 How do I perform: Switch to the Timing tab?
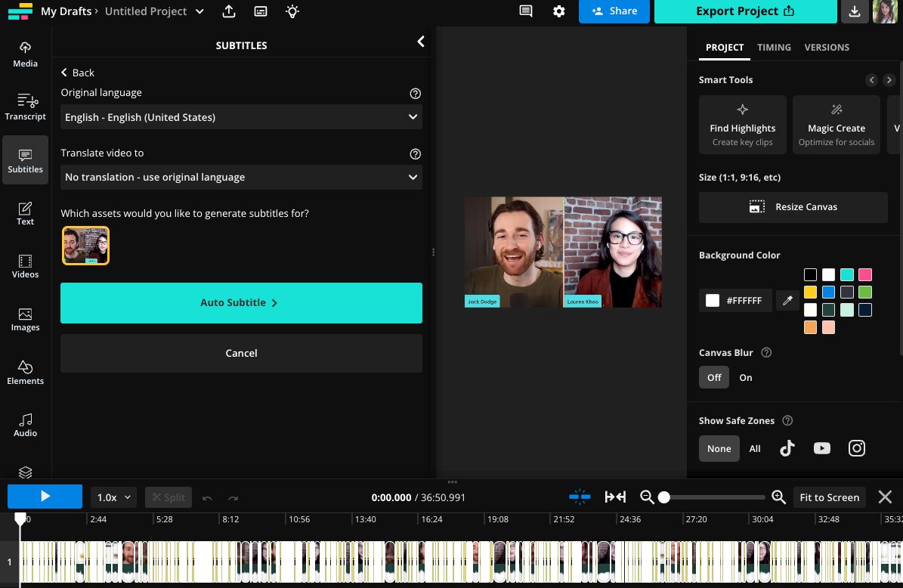[x=774, y=47]
